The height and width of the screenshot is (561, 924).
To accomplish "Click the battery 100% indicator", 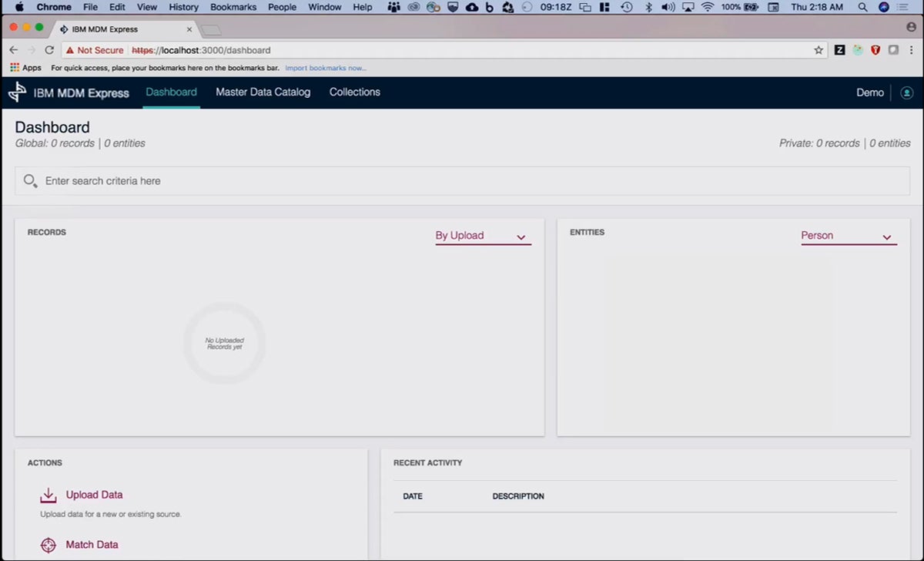I will (740, 7).
